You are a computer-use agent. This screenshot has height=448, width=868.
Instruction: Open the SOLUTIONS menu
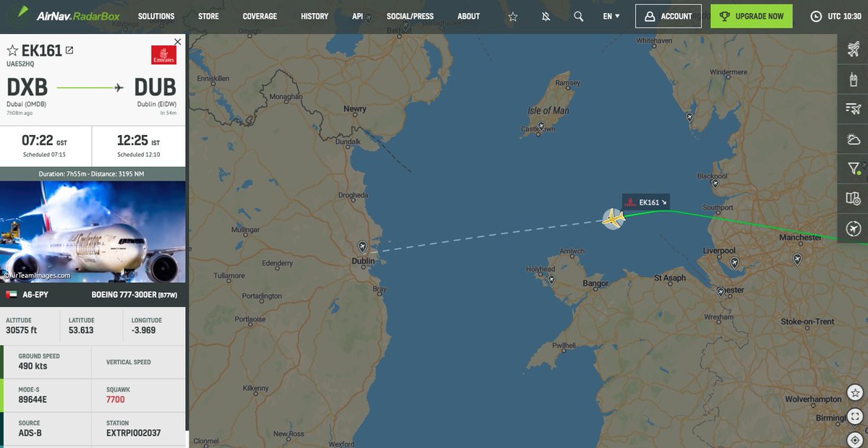click(x=156, y=16)
